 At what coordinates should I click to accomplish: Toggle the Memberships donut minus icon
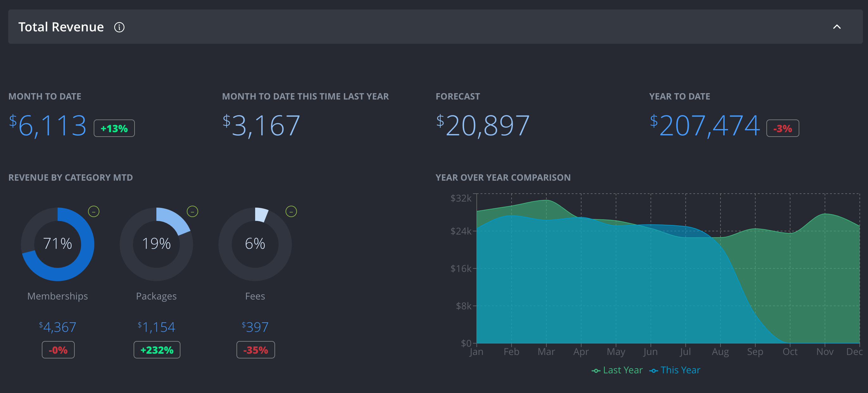(94, 211)
